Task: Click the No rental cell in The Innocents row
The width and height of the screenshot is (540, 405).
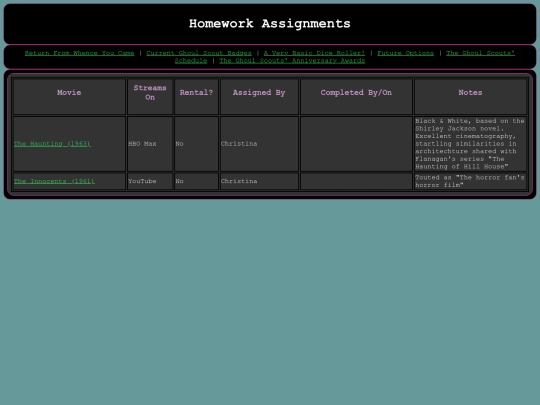Action: [196, 181]
